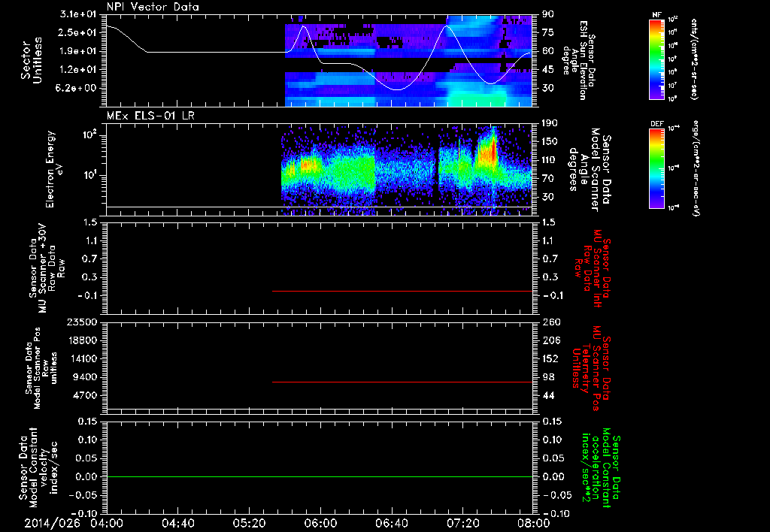The width and height of the screenshot is (770, 532).
Task: Click the '9400' scanner position tick value
Action: (86, 377)
